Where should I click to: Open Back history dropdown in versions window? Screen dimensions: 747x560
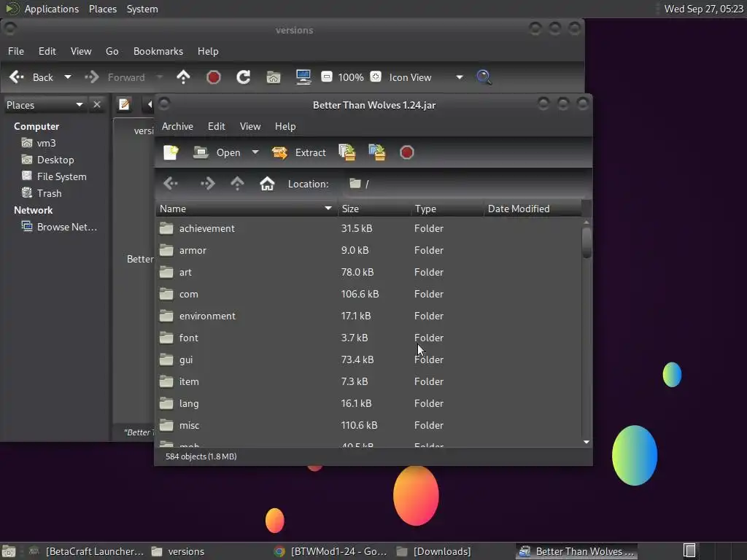coord(68,77)
